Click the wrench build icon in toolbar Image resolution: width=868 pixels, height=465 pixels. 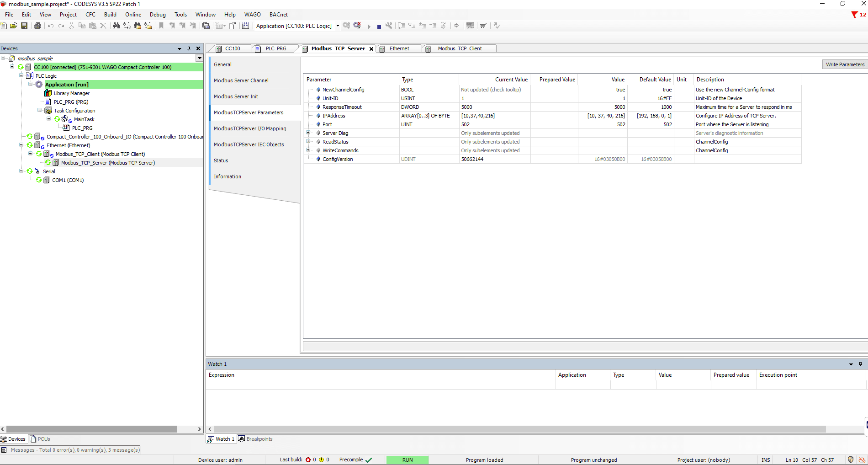[x=389, y=26]
